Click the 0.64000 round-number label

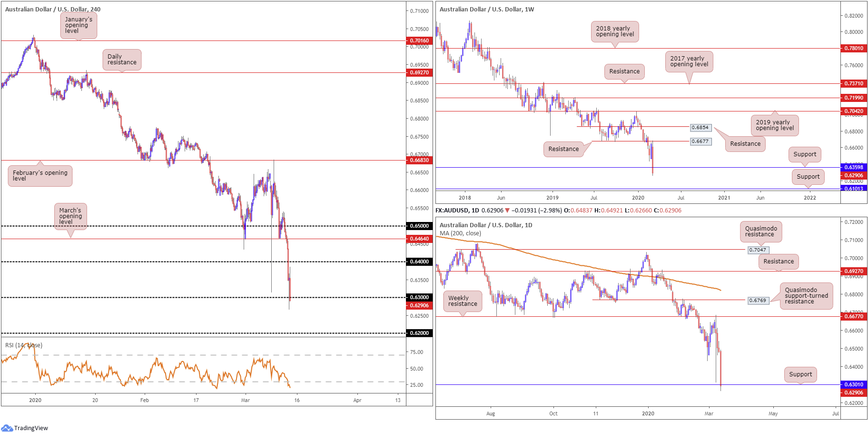pos(420,262)
